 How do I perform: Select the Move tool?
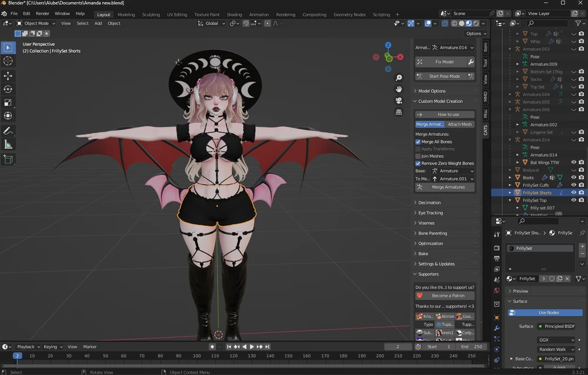(x=8, y=76)
